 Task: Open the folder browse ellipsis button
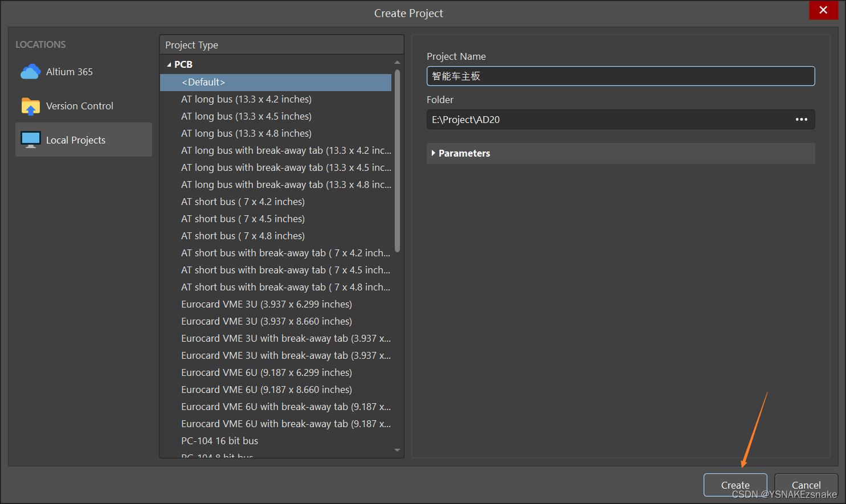(802, 120)
